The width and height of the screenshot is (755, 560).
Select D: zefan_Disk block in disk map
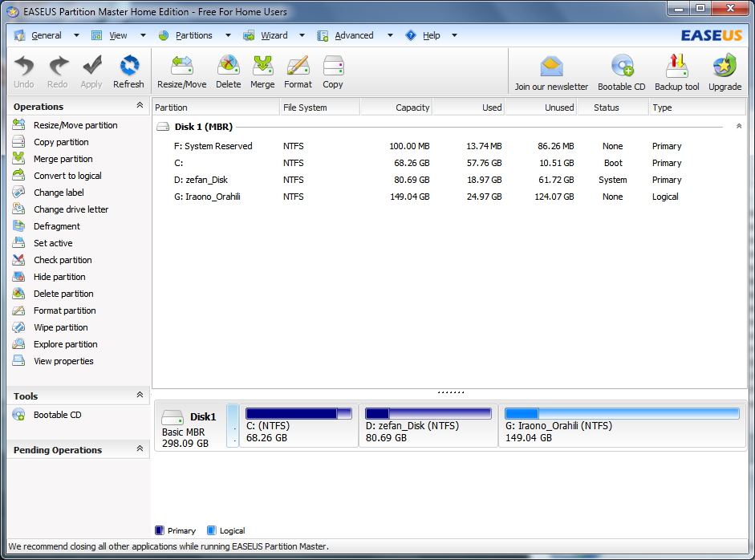click(x=428, y=426)
